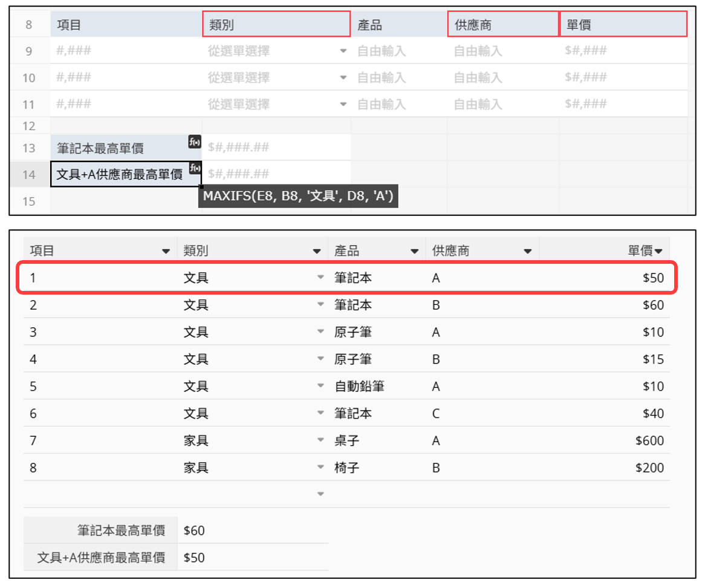Select the 單價 header cell in row 8
This screenshot has height=588, width=705.
[x=623, y=25]
